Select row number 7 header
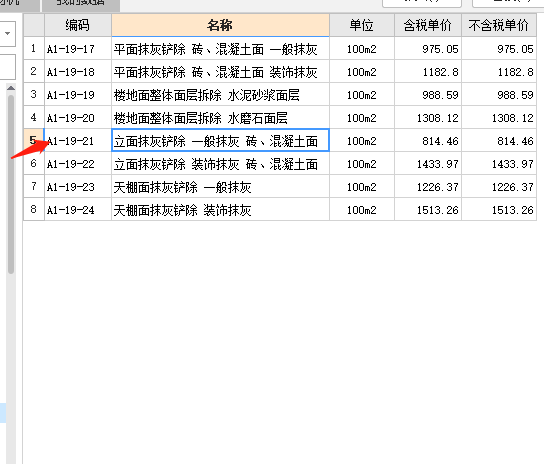Screen dimensions: 544x464 (x=34, y=186)
